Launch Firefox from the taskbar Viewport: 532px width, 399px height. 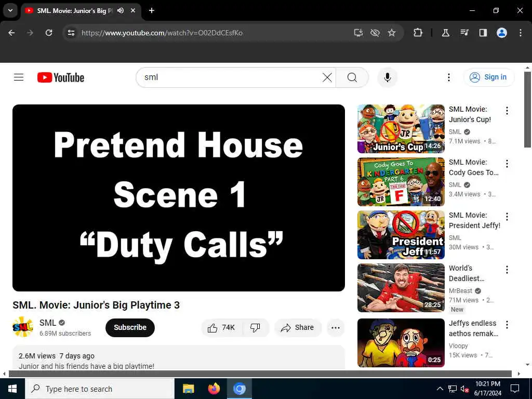(x=214, y=389)
